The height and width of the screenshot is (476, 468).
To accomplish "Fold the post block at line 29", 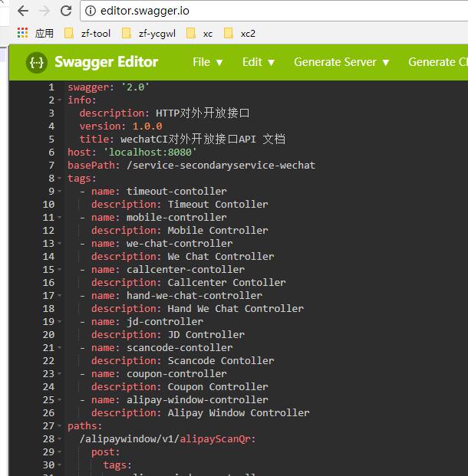I will (60, 452).
